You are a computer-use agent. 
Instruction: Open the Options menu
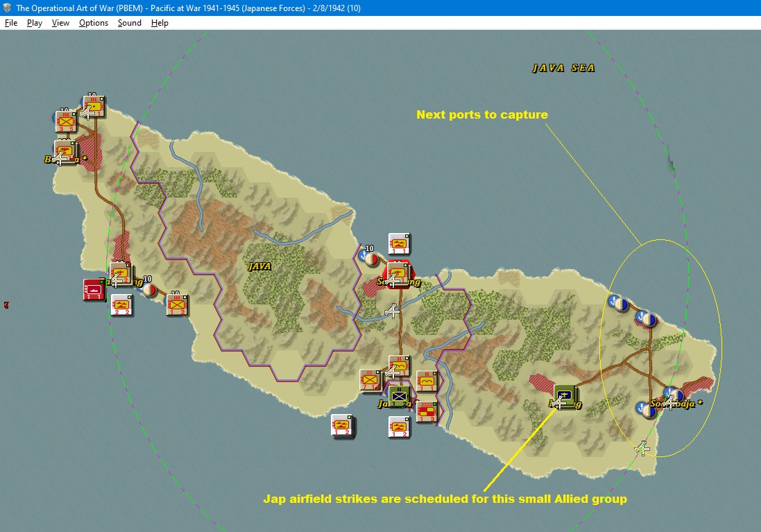pos(94,23)
